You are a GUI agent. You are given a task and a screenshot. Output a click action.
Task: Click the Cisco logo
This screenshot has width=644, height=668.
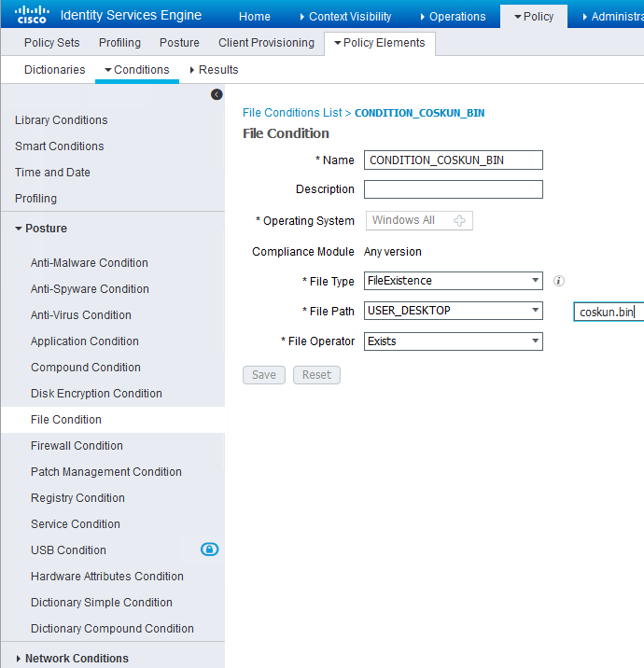[32, 14]
